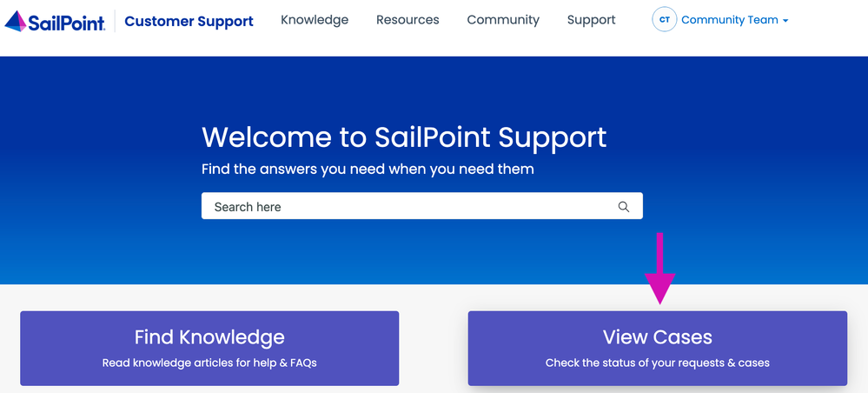Click the 'Welcome to SailPoint Support' heading
The image size is (868, 393).
[x=404, y=137]
